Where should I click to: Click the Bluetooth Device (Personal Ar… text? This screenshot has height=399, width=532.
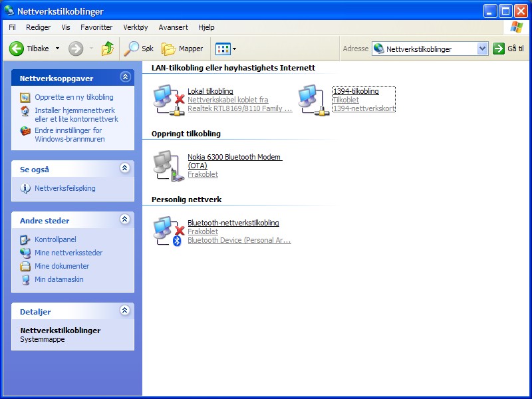(x=239, y=240)
